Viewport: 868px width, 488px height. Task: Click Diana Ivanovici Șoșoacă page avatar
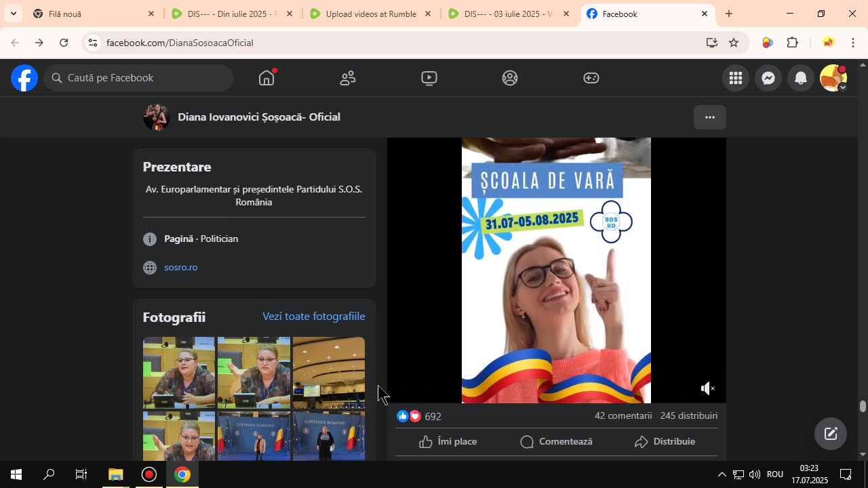click(156, 117)
